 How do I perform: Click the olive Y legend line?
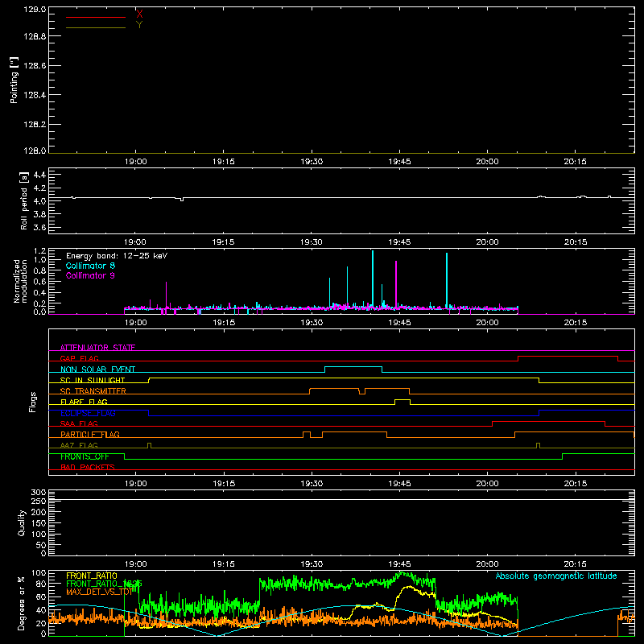point(95,28)
